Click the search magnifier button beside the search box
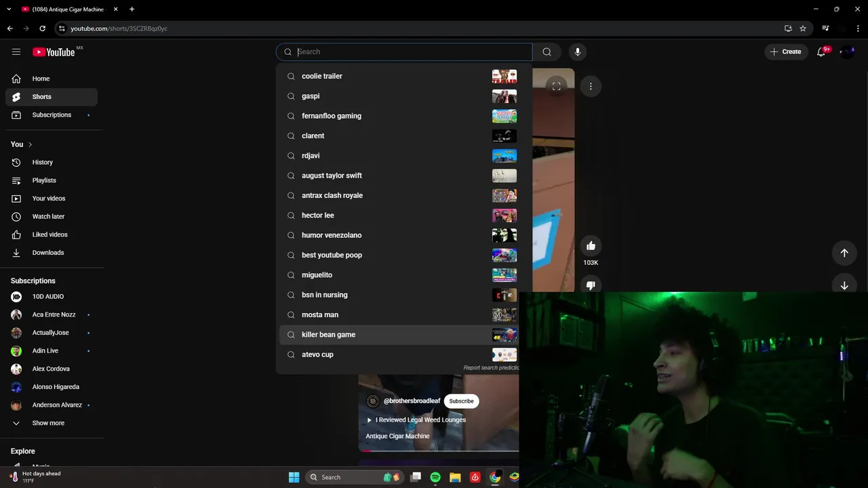This screenshot has height=488, width=868. click(x=547, y=52)
